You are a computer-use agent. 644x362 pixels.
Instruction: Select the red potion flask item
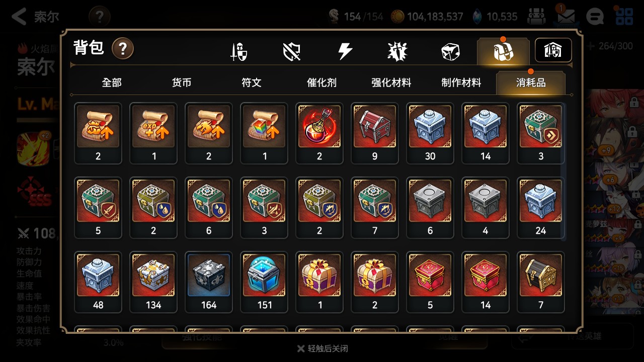[x=319, y=133]
